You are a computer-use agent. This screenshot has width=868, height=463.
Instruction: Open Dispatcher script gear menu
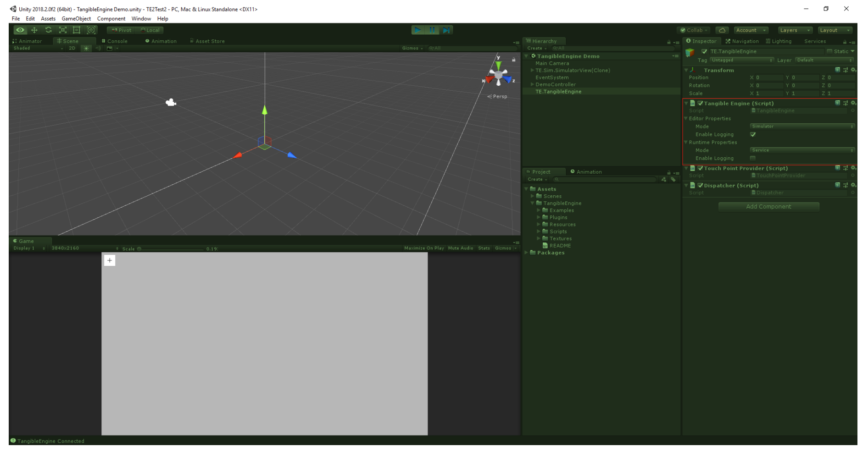(x=853, y=185)
